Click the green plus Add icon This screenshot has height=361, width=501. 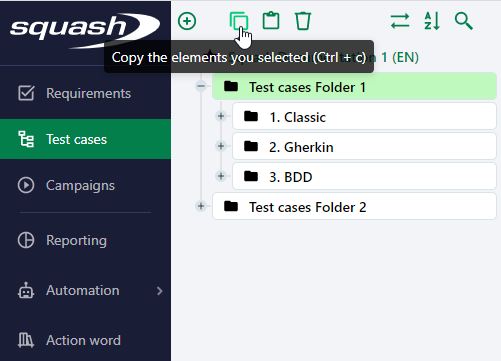pyautogui.click(x=187, y=21)
